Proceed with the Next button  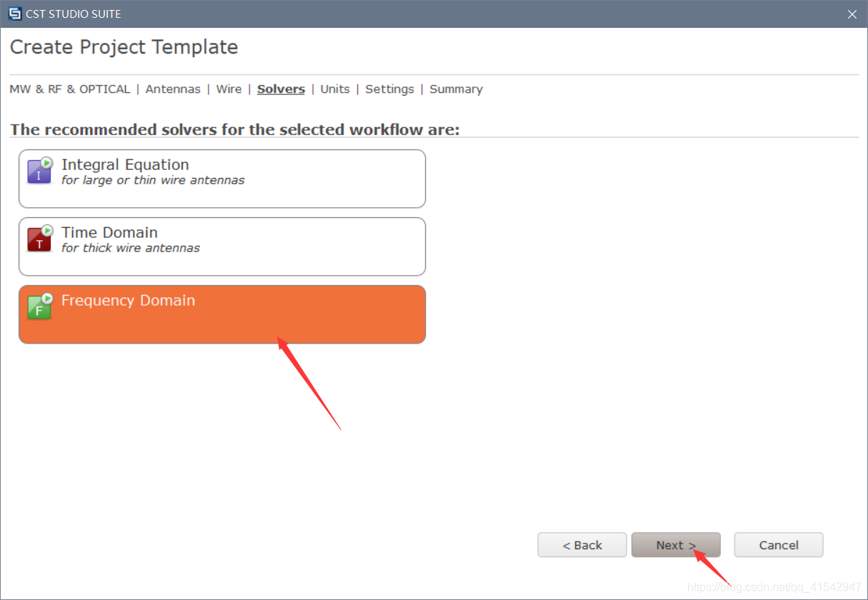676,545
